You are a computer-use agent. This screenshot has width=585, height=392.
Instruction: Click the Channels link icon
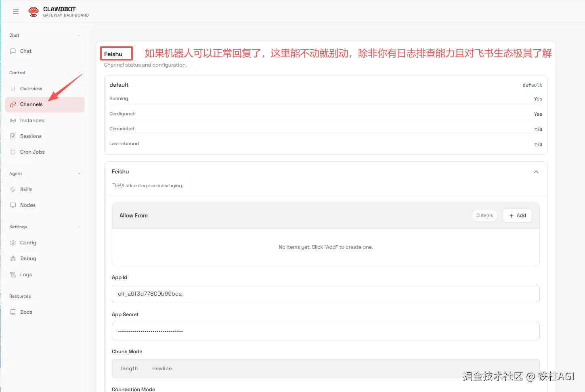13,104
